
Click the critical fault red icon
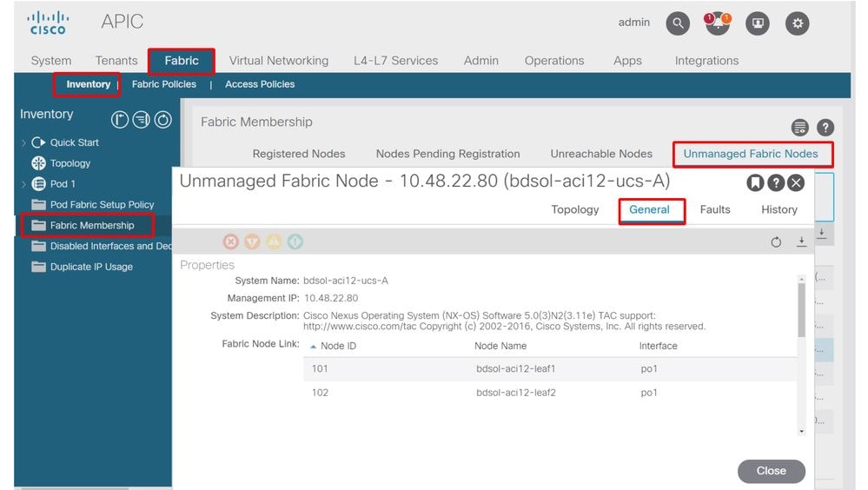[231, 242]
